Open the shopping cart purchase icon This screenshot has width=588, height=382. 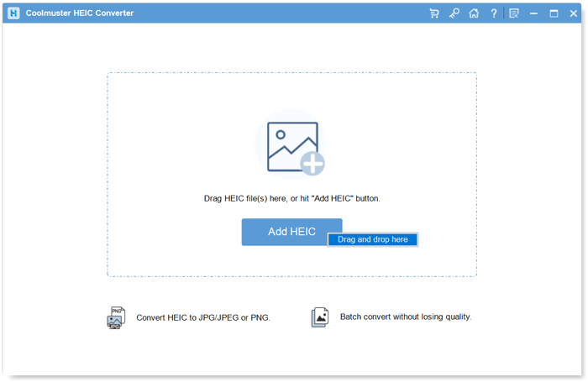434,13
